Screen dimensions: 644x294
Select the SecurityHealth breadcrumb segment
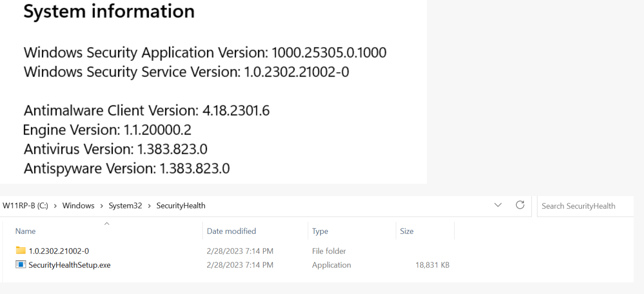point(181,206)
